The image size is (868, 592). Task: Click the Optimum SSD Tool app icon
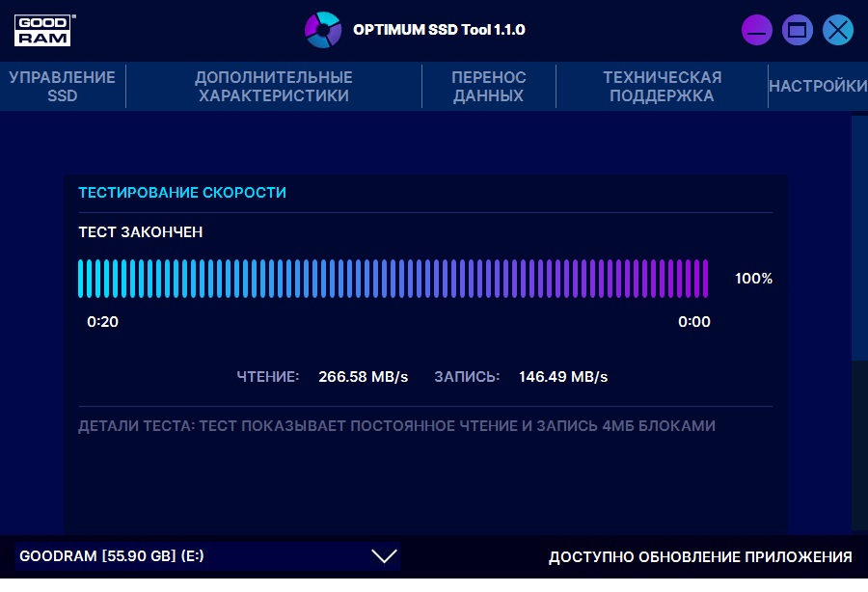click(x=323, y=30)
